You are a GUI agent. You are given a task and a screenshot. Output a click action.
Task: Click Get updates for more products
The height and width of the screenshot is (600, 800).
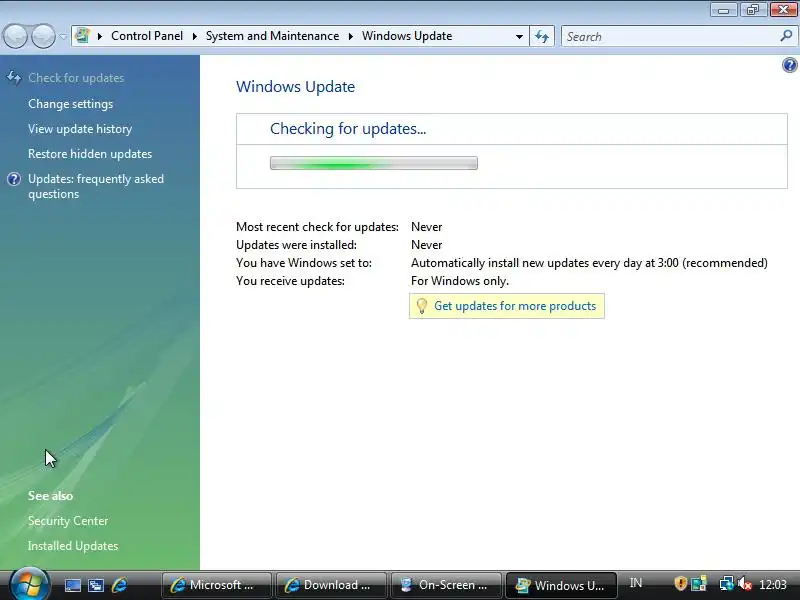coord(515,306)
